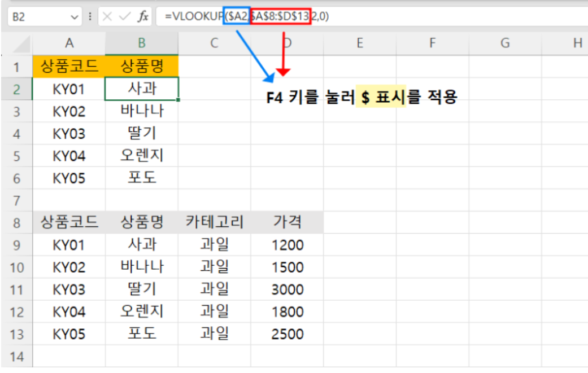Select row 14 header
The width and height of the screenshot is (588, 373).
tap(16, 357)
